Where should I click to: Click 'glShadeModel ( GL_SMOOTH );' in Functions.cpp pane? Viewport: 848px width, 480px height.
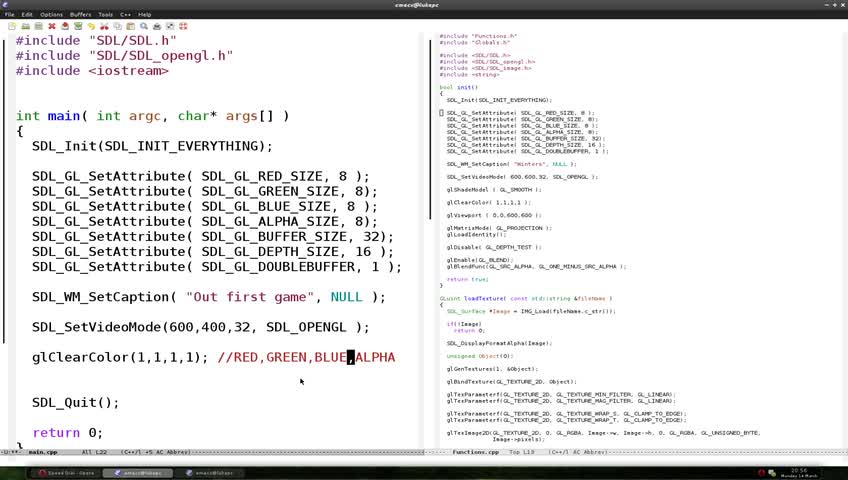[x=494, y=190]
